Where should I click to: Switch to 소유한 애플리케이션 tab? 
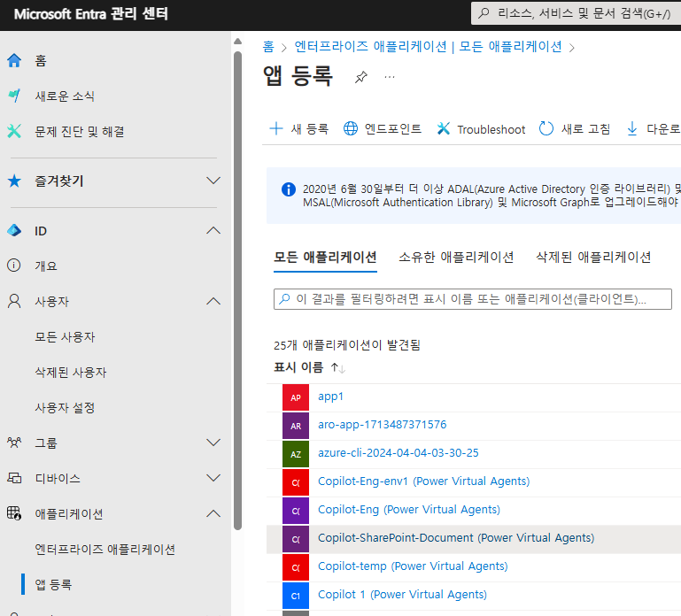(x=456, y=258)
